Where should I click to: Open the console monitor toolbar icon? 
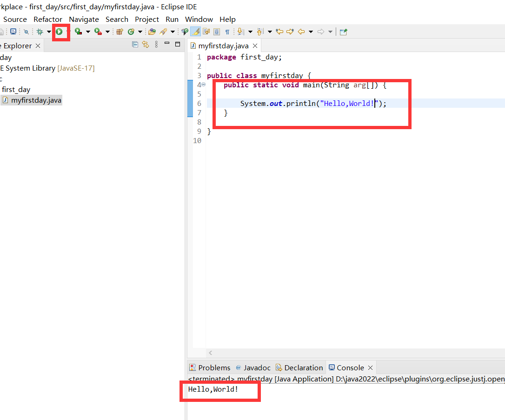[x=13, y=32]
